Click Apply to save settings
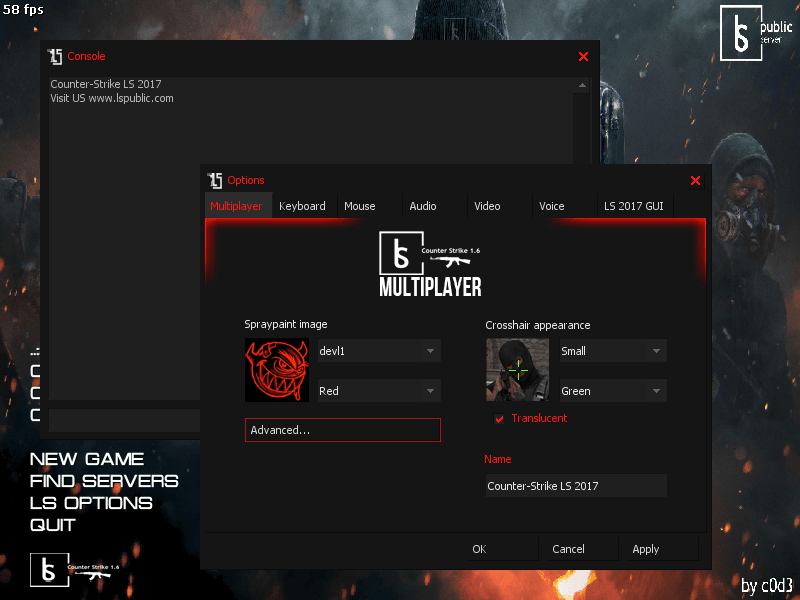 click(645, 549)
